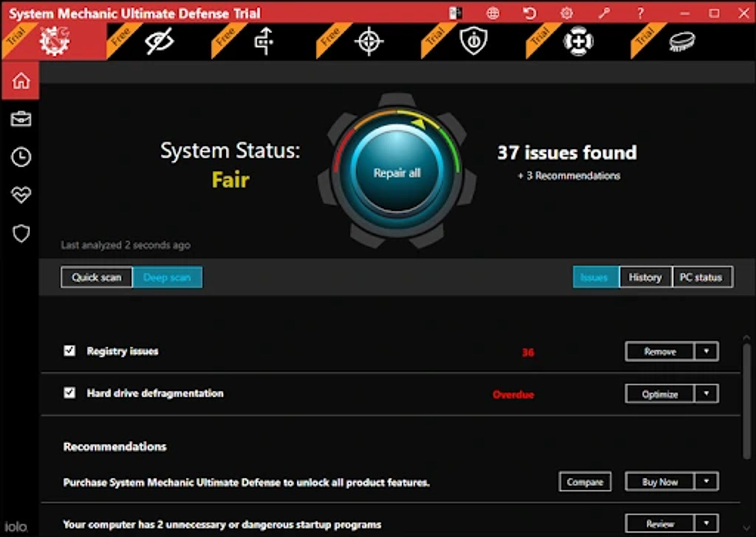The height and width of the screenshot is (537, 756).
Task: Expand the dropdown beside Optimize button
Action: click(x=706, y=394)
